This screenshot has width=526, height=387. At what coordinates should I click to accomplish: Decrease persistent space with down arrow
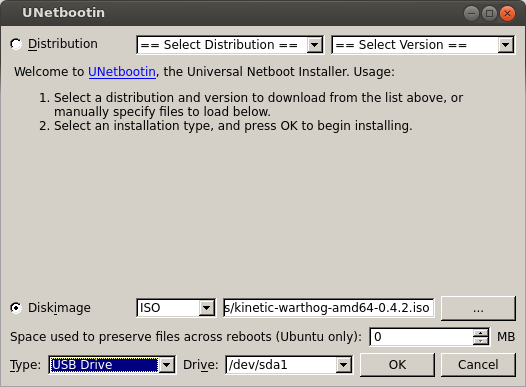tap(481, 341)
